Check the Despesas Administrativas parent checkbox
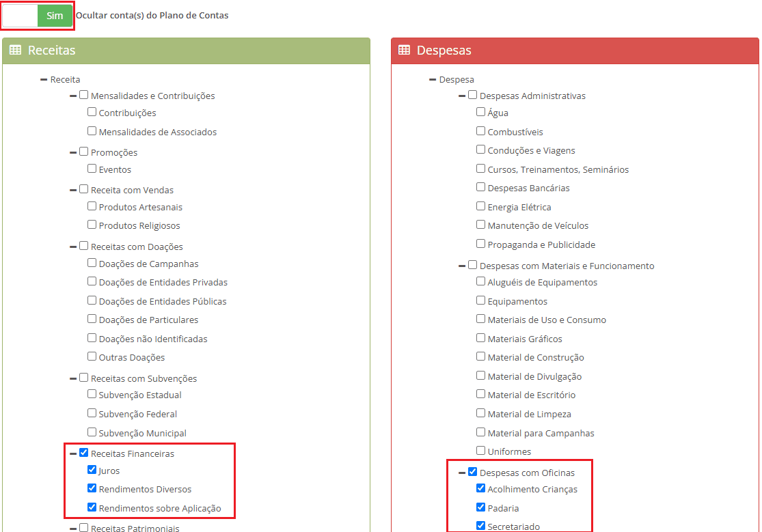Screen dimensions: 762x532 point(472,95)
